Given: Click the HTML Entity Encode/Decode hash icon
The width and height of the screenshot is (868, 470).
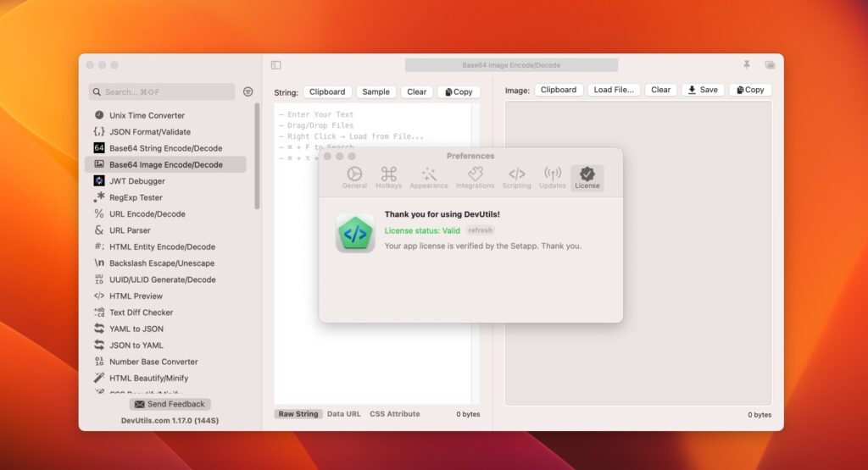Looking at the screenshot, I should [99, 246].
